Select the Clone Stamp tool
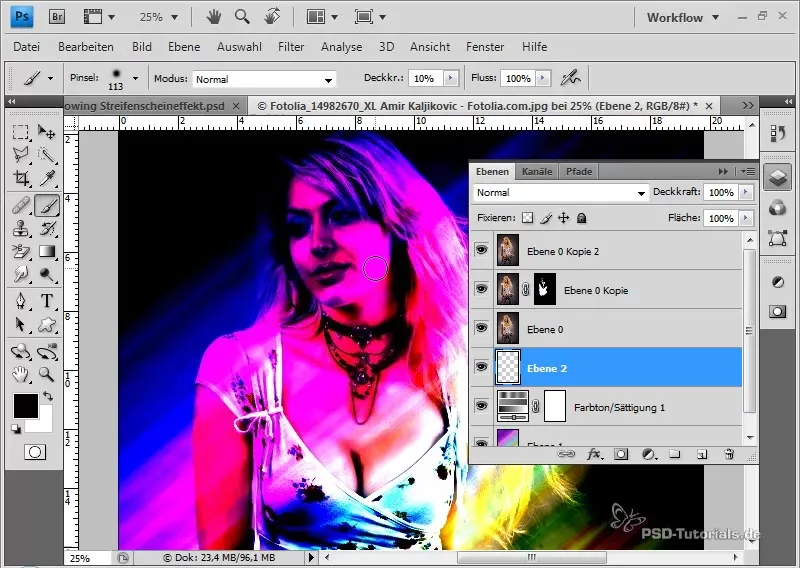Image resolution: width=800 pixels, height=568 pixels. [x=20, y=229]
